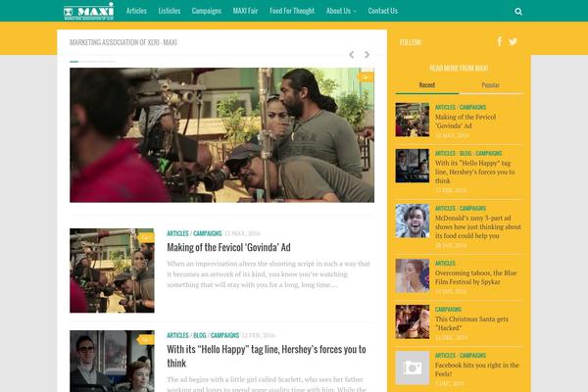Image resolution: width=588 pixels, height=392 pixels.
Task: Open the Listicles menu item
Action: [x=170, y=11]
